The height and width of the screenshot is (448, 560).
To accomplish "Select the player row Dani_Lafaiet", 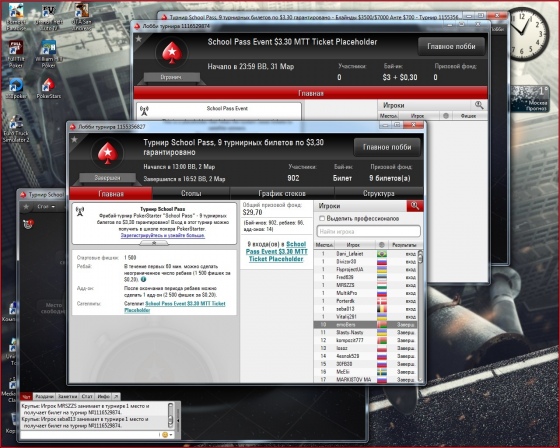I will 365,254.
